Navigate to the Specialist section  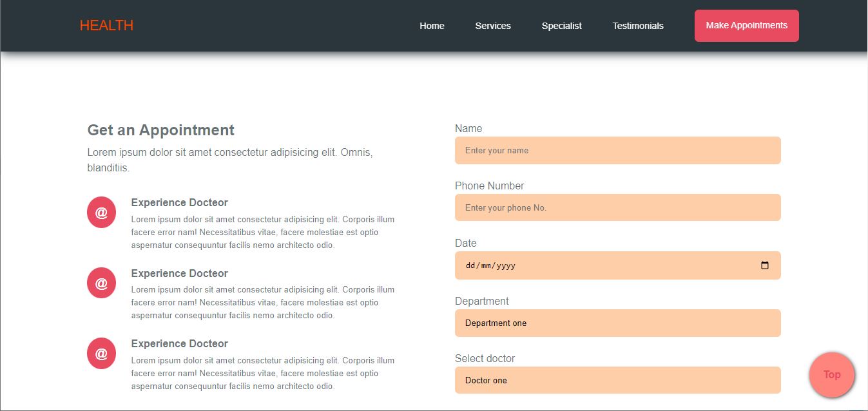(561, 26)
